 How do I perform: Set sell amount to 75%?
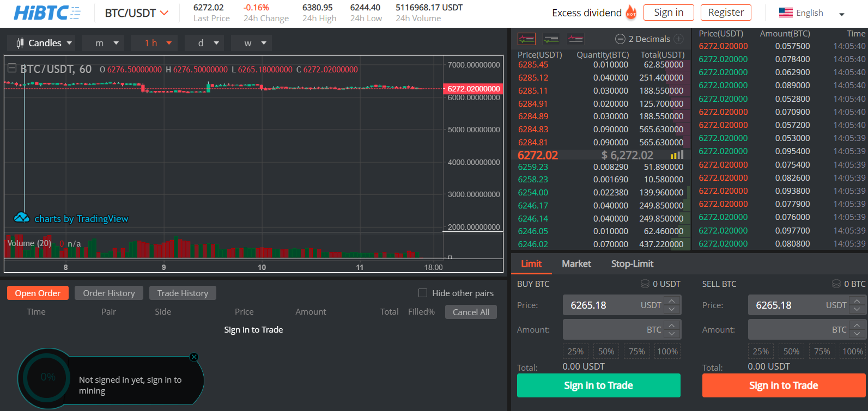pos(822,351)
